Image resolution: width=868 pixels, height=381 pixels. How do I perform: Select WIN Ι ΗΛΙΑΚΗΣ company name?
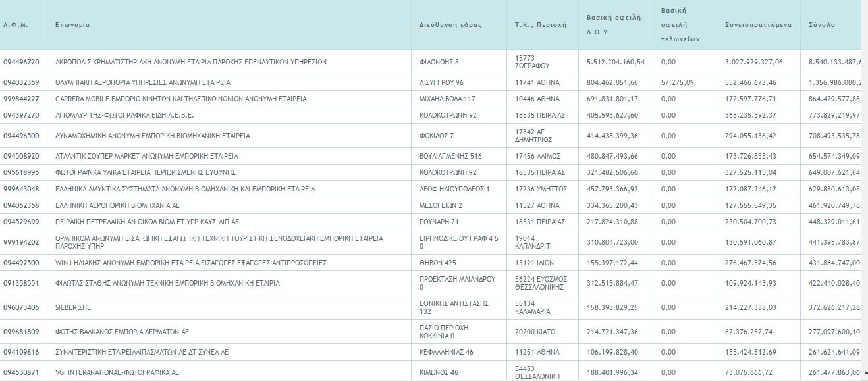pos(191,263)
